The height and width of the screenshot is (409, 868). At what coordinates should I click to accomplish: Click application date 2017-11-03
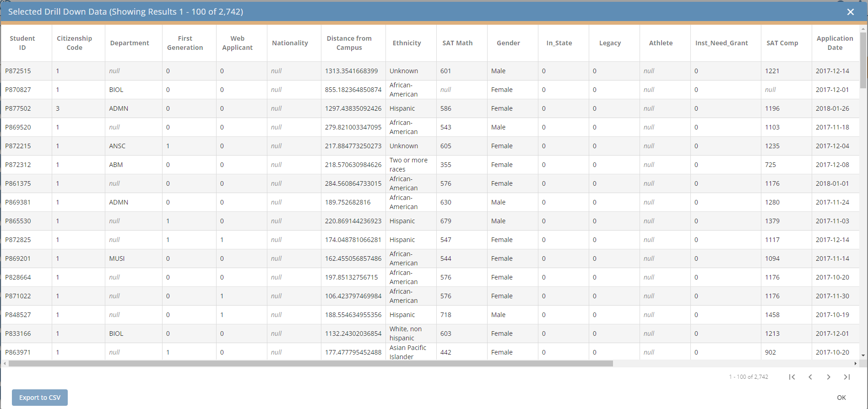(832, 221)
